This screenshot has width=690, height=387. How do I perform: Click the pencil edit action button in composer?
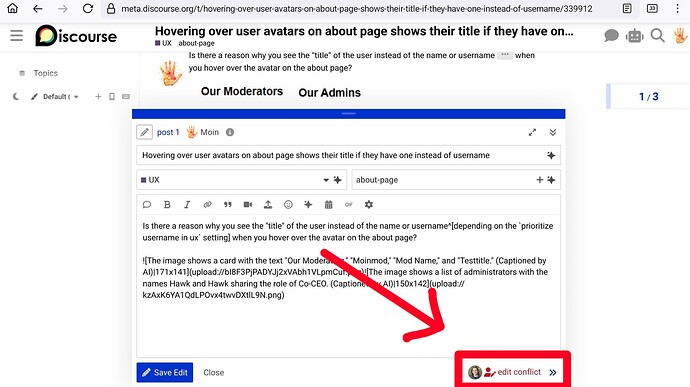coord(144,132)
